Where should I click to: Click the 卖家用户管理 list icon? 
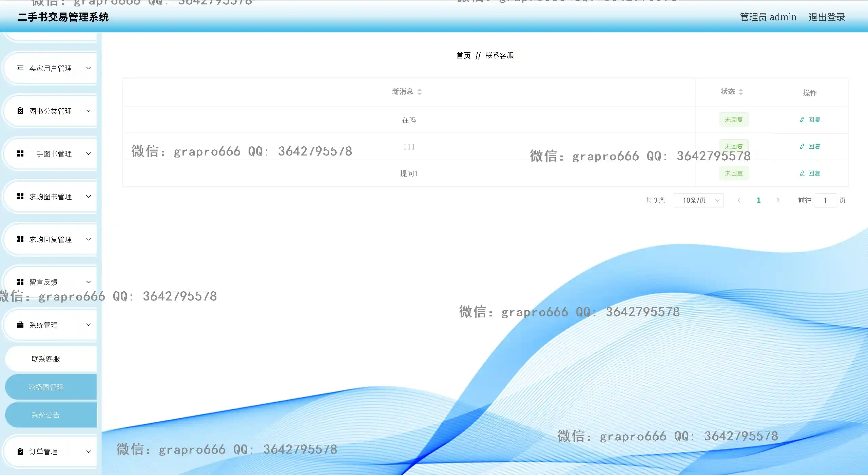tap(20, 68)
